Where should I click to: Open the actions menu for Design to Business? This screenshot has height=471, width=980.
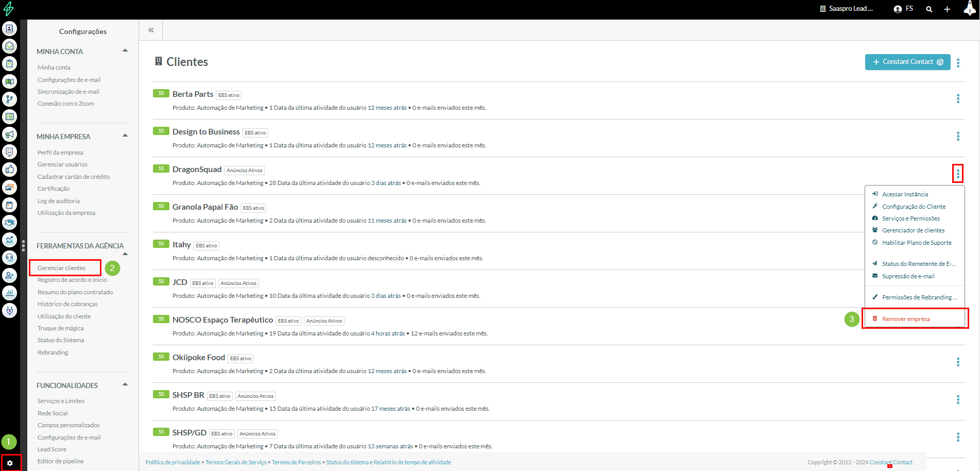click(958, 136)
